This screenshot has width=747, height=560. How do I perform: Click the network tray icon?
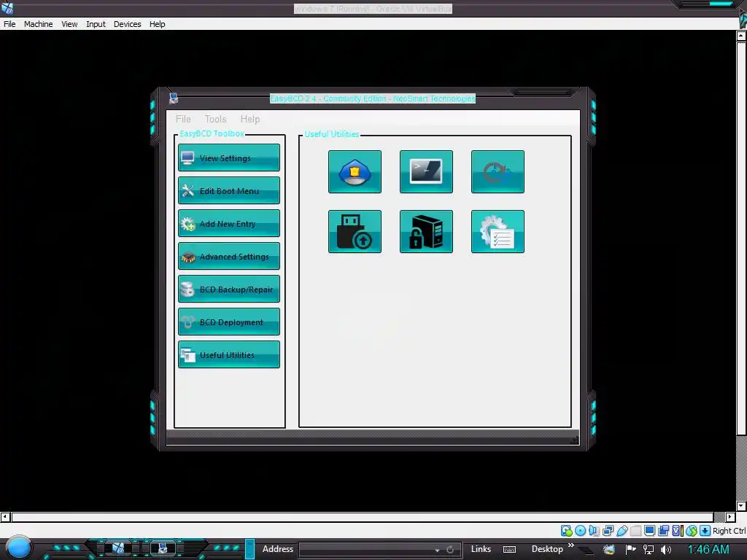(x=649, y=550)
